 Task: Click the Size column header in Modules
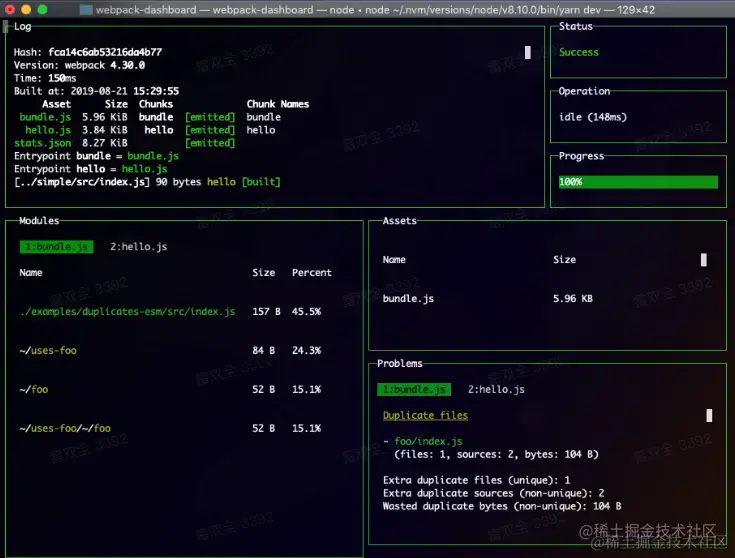click(x=263, y=272)
